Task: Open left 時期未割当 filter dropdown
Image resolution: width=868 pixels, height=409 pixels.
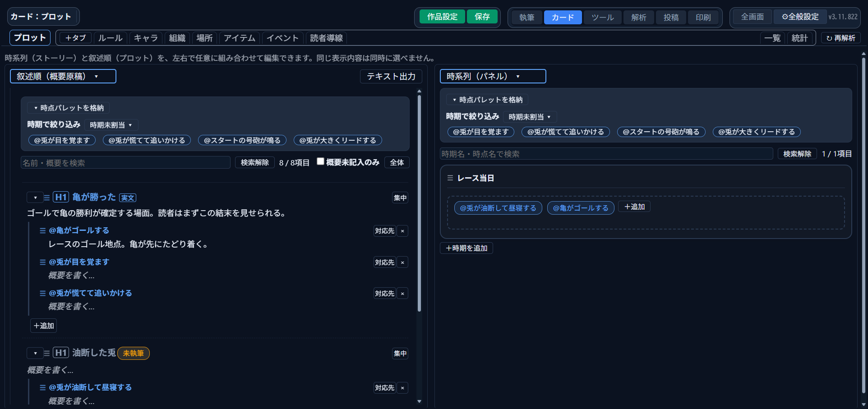Action: tap(111, 125)
